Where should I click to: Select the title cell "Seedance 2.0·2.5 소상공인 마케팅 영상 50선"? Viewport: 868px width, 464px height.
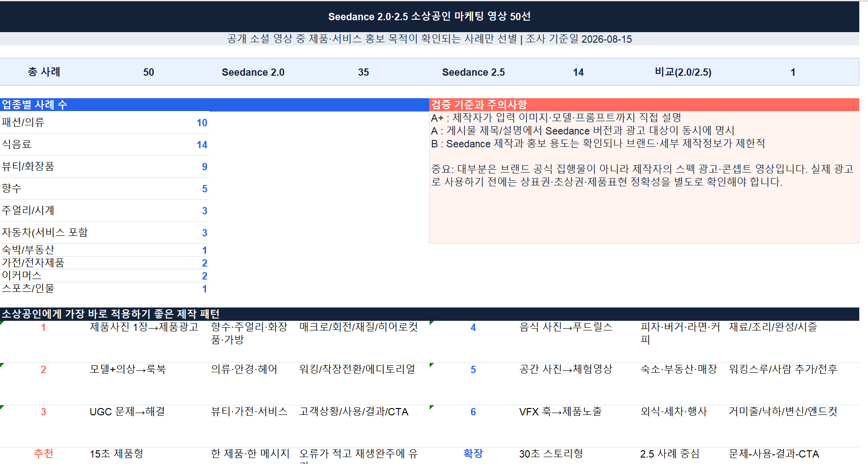(429, 17)
